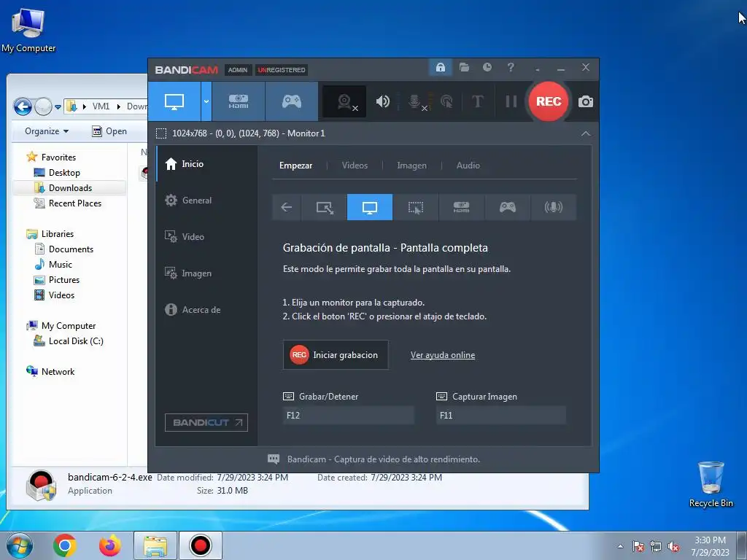Click Capturar Imagen hotkey field F11
The image size is (747, 560).
pos(501,415)
